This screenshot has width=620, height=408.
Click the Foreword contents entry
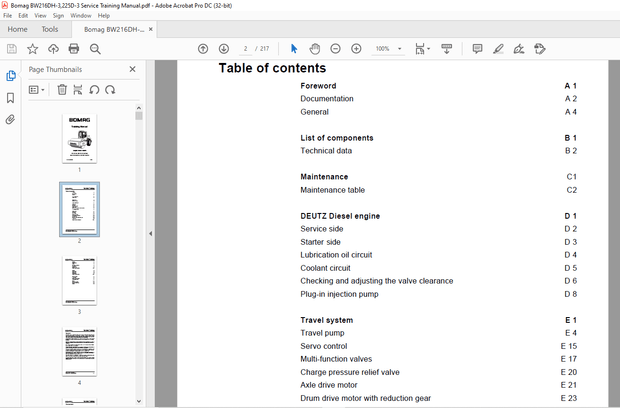pos(318,86)
